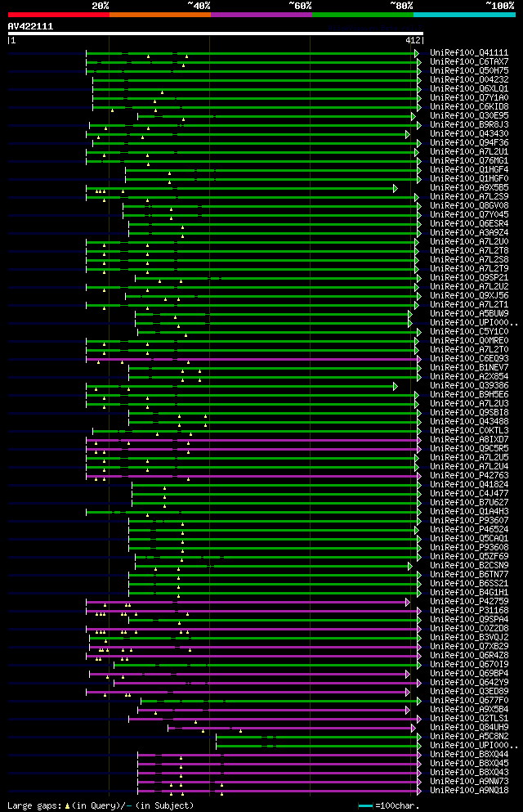The width and height of the screenshot is (523, 812).
Task: Select hit UniRef100_P42759
Action: (x=469, y=602)
